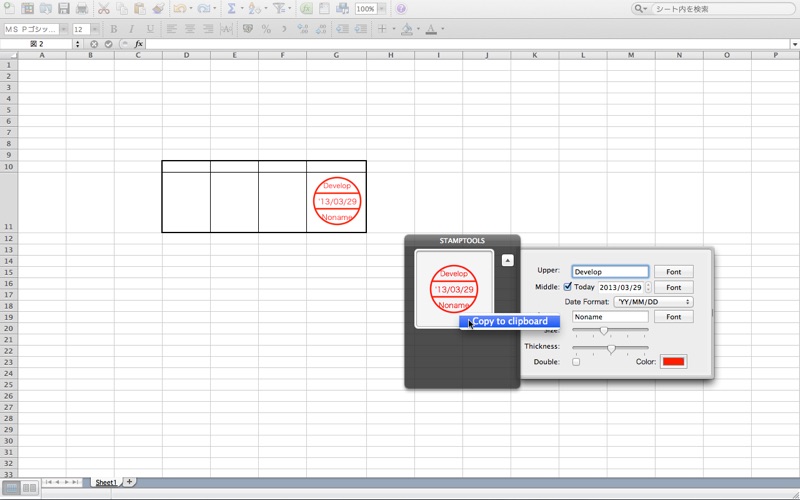
Task: Expand the formula bar arrow
Action: click(795, 44)
